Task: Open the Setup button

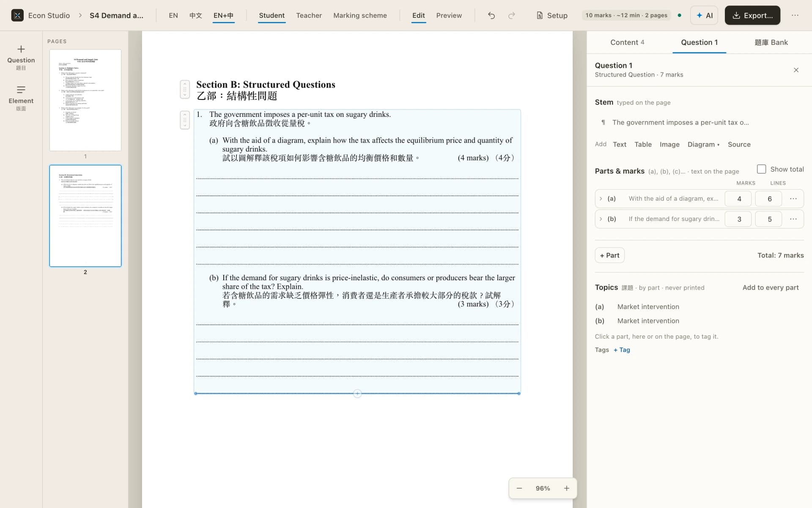Action: pyautogui.click(x=552, y=15)
